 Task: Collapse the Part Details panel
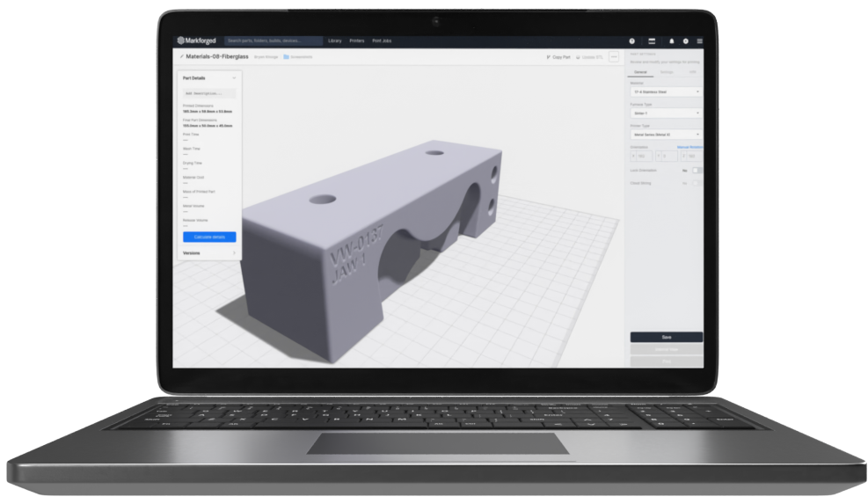pos(234,78)
